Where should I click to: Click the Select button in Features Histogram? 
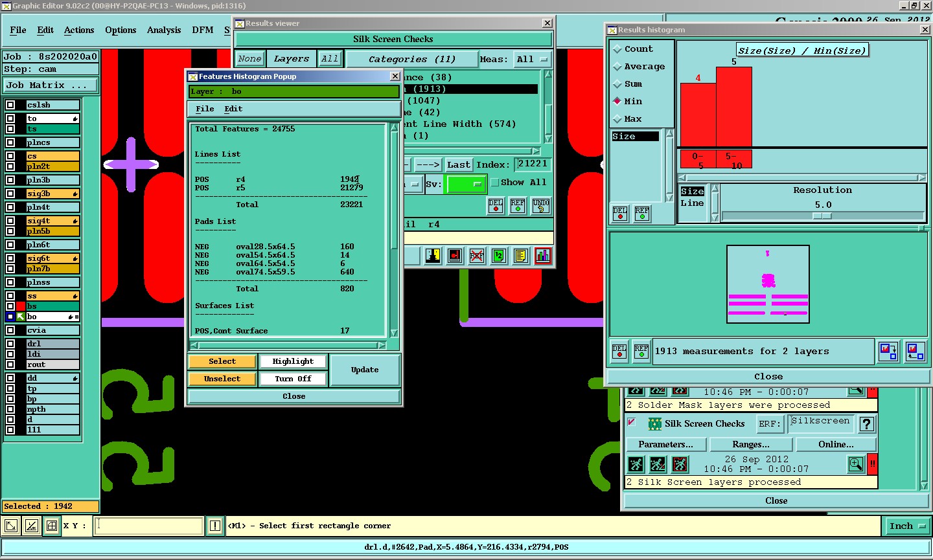pos(222,361)
